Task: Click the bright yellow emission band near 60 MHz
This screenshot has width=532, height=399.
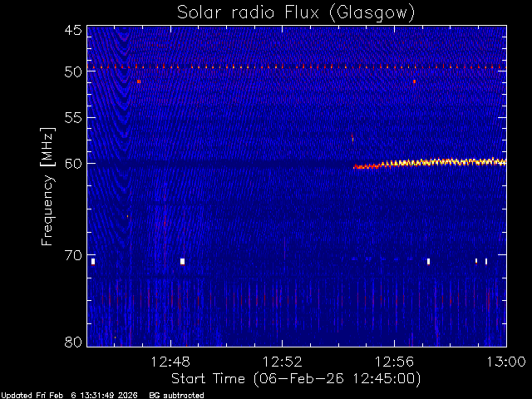Action: click(x=430, y=163)
